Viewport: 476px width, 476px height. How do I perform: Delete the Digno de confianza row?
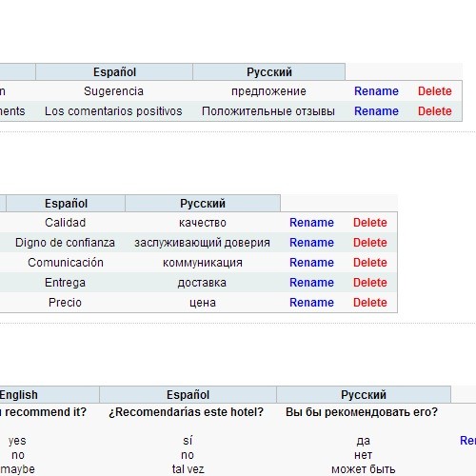tap(370, 243)
